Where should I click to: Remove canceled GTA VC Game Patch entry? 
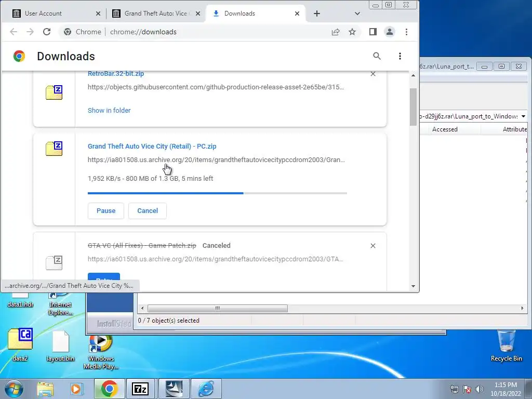pyautogui.click(x=373, y=246)
